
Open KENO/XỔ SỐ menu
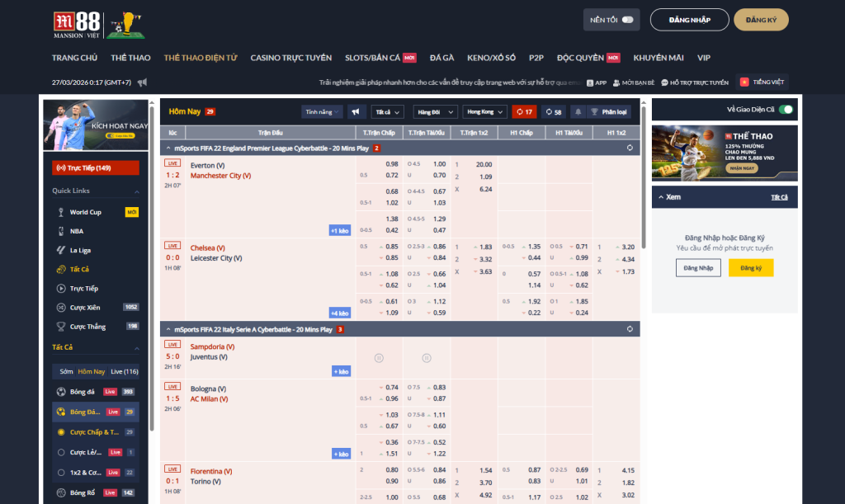click(492, 58)
